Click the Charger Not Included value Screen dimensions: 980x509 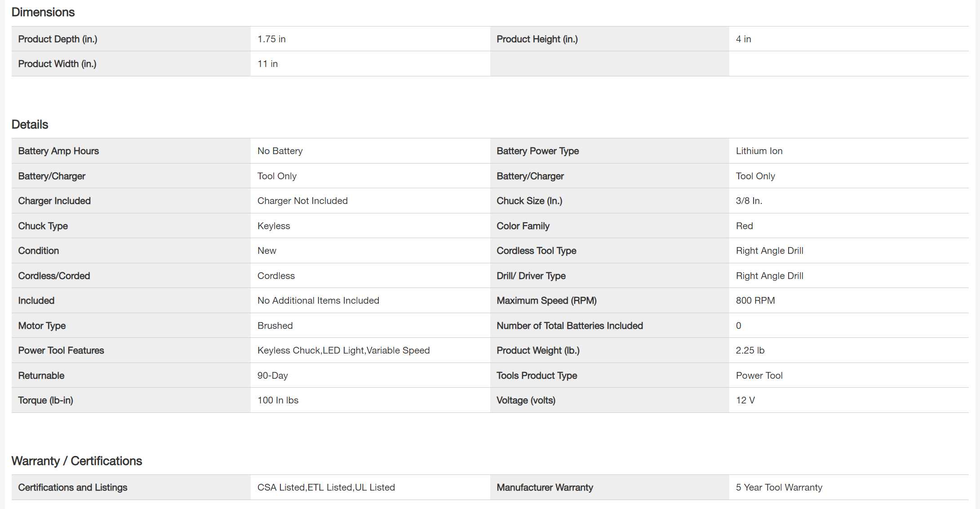302,201
